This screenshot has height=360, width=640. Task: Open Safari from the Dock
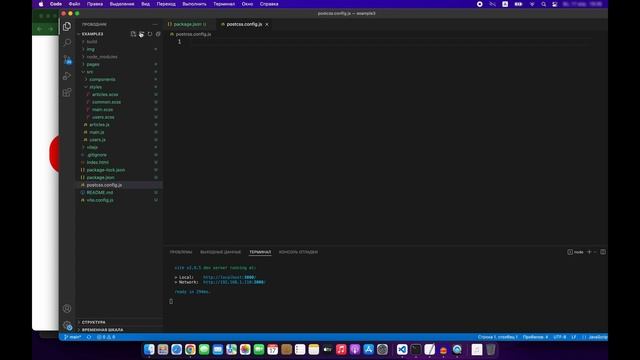176,349
